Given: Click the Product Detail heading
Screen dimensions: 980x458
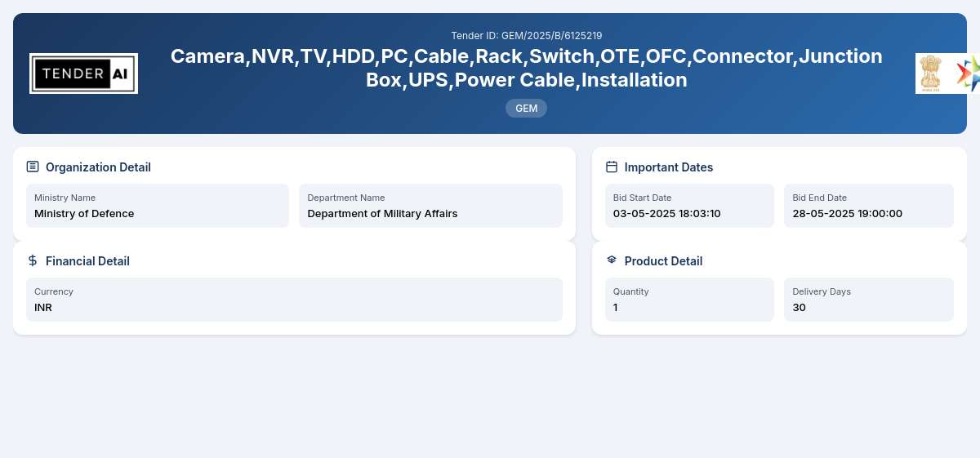Looking at the screenshot, I should tap(663, 261).
